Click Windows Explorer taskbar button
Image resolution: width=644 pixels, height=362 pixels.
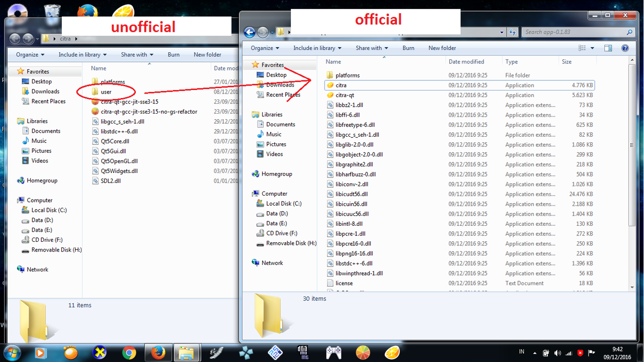(x=186, y=353)
